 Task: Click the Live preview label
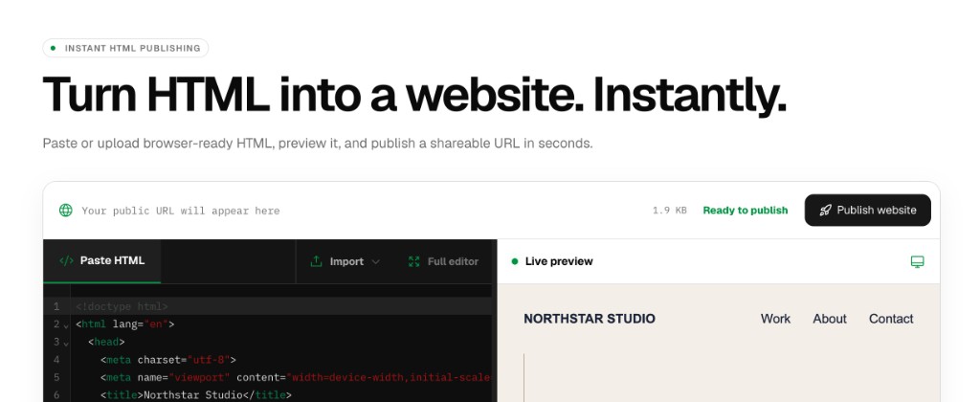tap(559, 261)
